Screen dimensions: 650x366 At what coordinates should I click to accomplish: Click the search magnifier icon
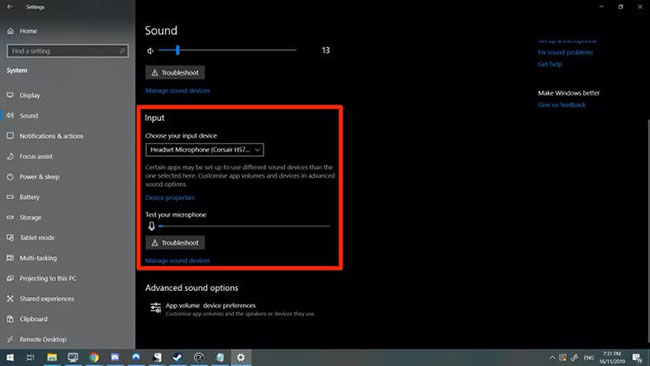[x=122, y=51]
